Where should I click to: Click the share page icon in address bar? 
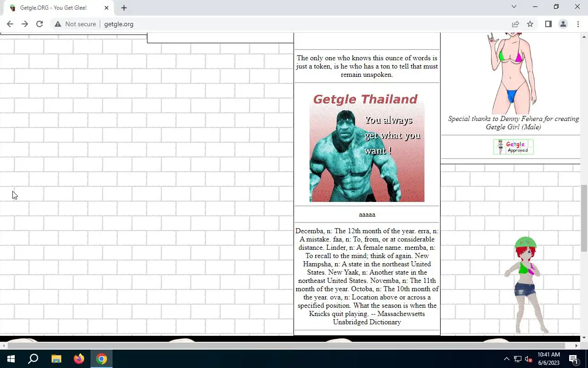click(515, 24)
